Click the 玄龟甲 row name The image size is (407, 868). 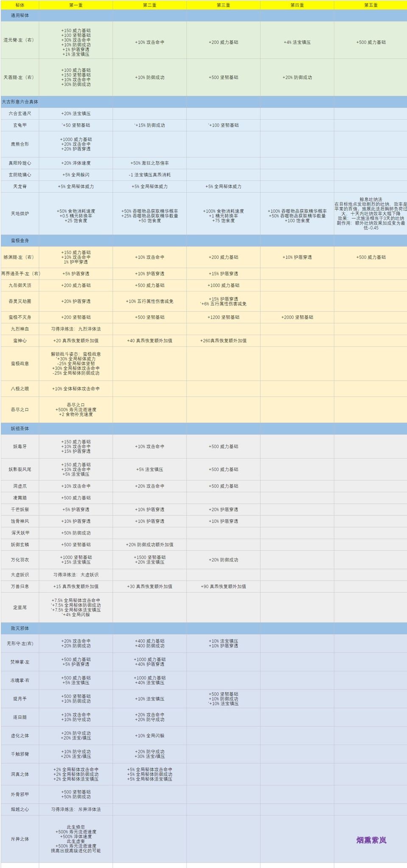point(20,125)
